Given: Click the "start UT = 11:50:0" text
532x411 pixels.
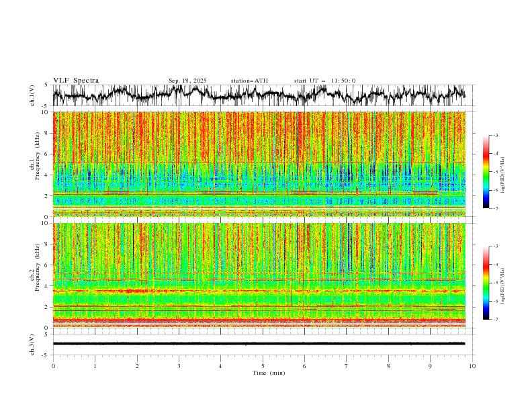Looking at the screenshot, I should pyautogui.click(x=324, y=81).
